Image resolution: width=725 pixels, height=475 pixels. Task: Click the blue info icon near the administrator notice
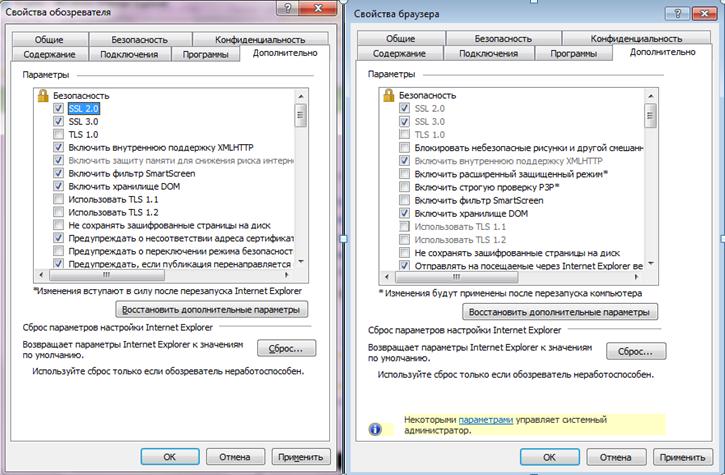pos(375,429)
